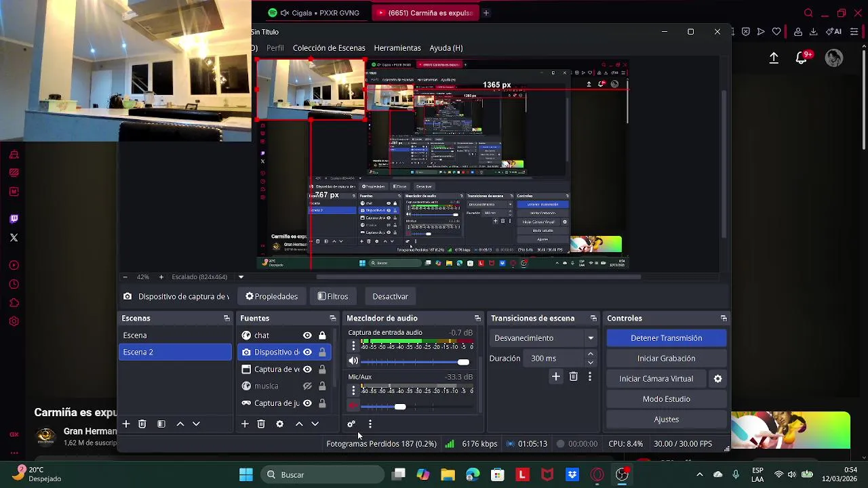The image size is (868, 488).
Task: Add a scene transition with plus icon
Action: 556,376
